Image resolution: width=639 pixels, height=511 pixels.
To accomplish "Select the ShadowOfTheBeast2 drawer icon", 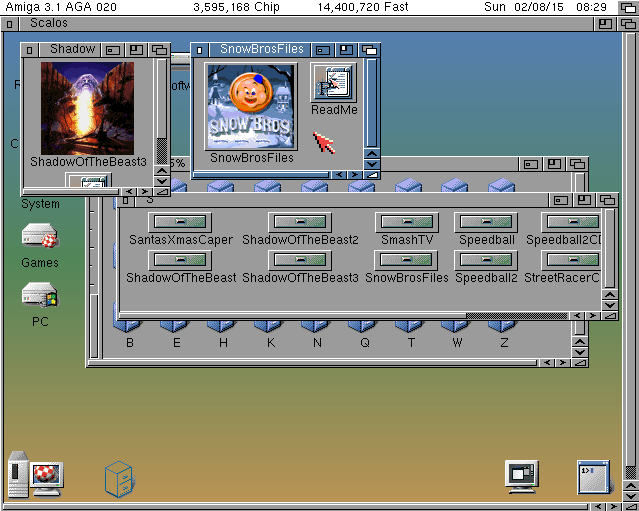I will click(x=300, y=222).
